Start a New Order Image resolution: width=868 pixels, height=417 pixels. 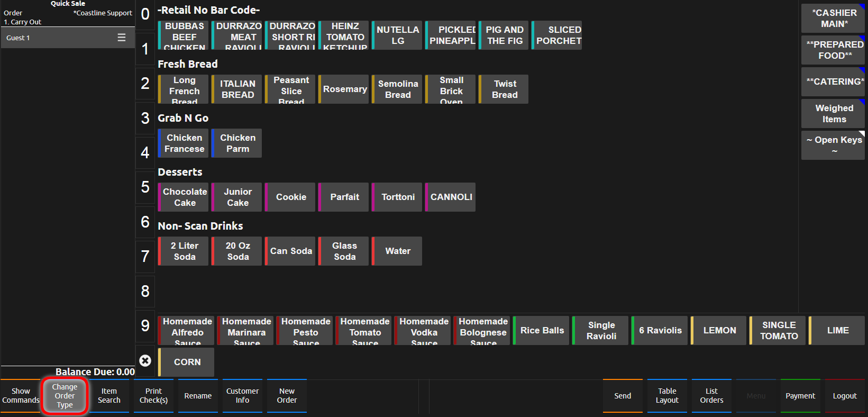287,396
